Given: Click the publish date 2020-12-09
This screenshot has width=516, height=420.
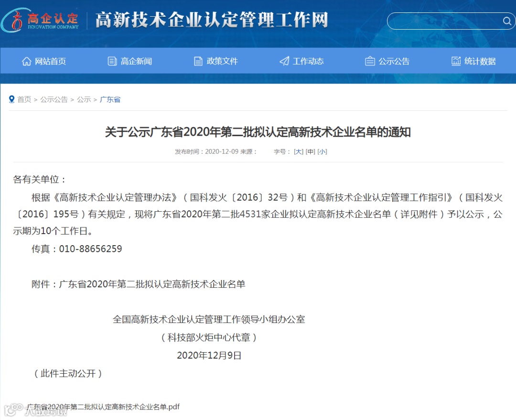Looking at the screenshot, I should pos(222,151).
